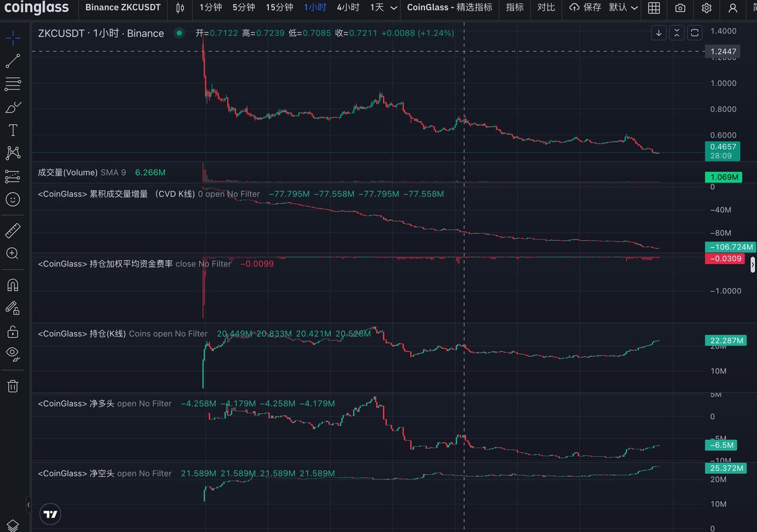The height and width of the screenshot is (532, 757).
Task: Click the 6.266M volume SMA value
Action: (151, 172)
